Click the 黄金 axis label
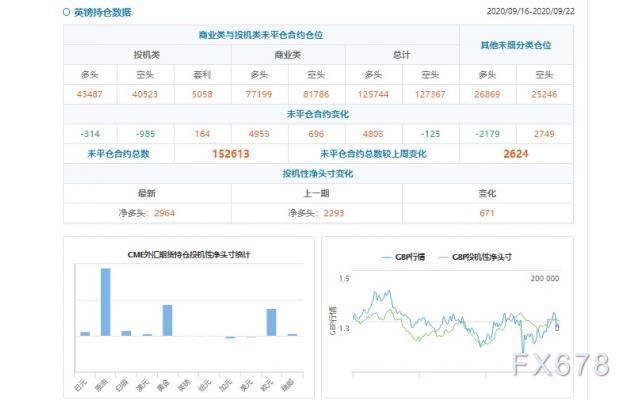The height and width of the screenshot is (400, 640). point(163,385)
